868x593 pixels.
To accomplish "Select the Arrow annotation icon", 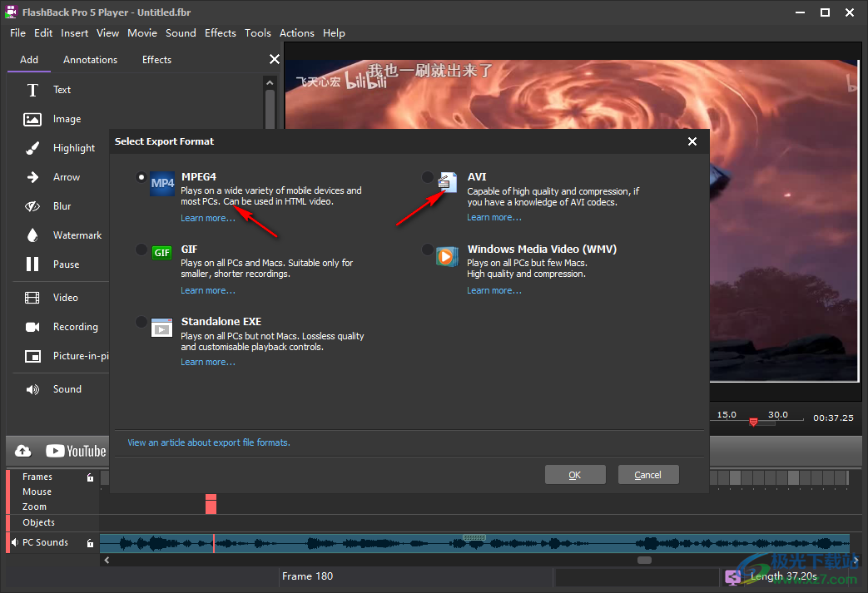I will tap(32, 177).
